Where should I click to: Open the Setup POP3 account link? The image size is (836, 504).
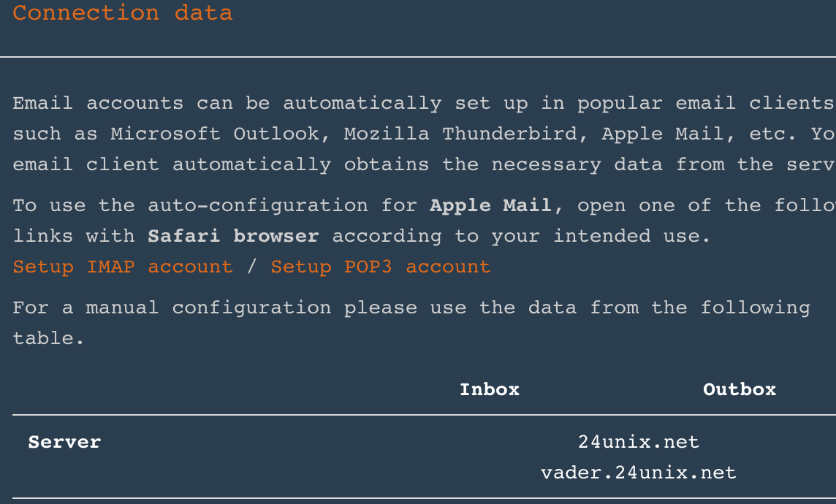(380, 267)
